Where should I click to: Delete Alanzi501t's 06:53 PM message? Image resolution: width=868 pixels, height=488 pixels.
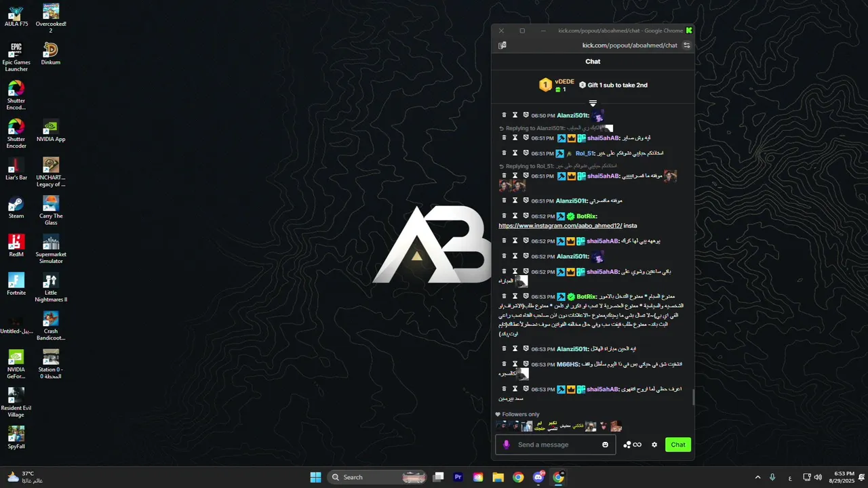point(504,348)
